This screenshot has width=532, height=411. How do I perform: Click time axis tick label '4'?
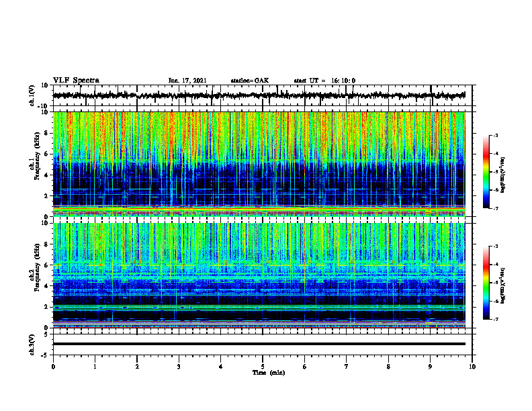click(221, 367)
